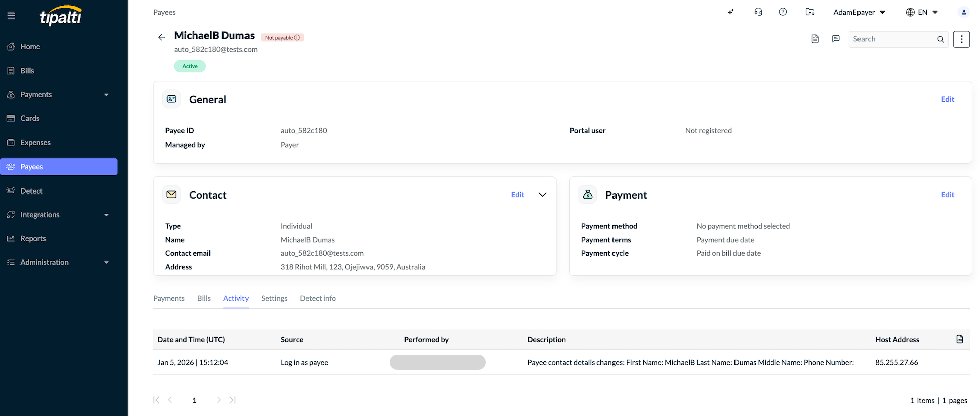The image size is (980, 416).
Task: Click the Not payable info badge
Action: [282, 38]
